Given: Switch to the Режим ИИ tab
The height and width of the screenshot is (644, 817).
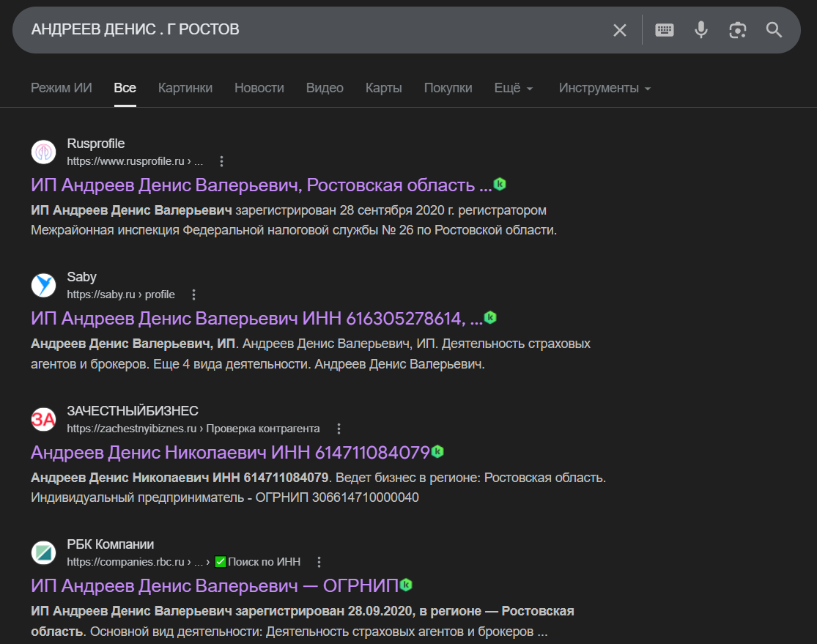Looking at the screenshot, I should (x=62, y=88).
